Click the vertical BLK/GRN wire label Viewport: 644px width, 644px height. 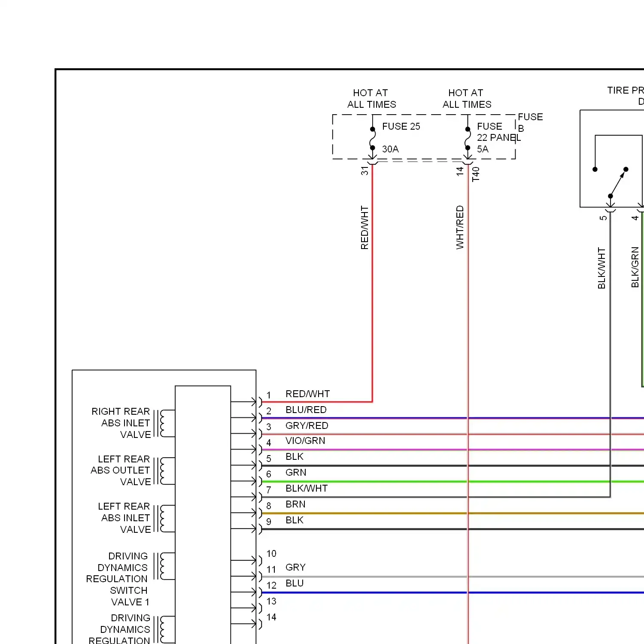pos(635,267)
